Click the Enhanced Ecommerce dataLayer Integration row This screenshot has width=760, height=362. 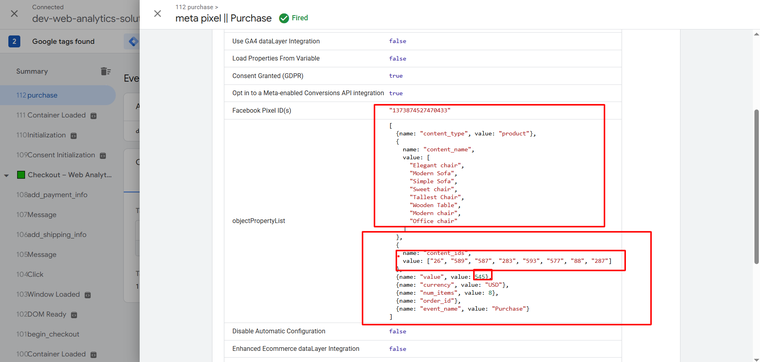coord(423,348)
